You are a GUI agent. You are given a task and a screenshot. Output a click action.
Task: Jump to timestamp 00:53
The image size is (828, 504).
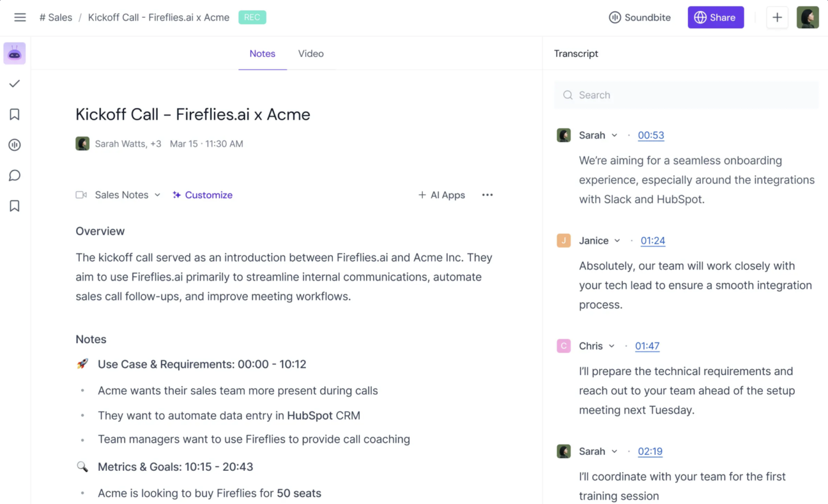[x=651, y=135]
